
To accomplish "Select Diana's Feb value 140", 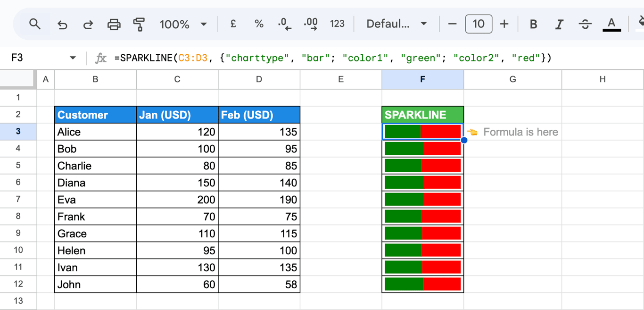I will [x=259, y=183].
